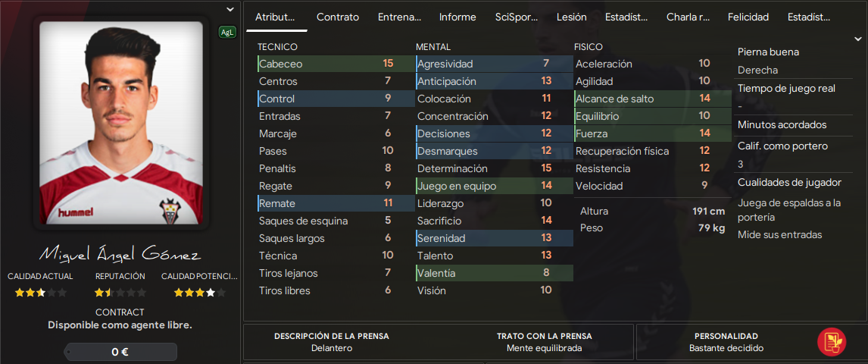Open the Informe tab
The width and height of the screenshot is (868, 364).
coord(457,17)
